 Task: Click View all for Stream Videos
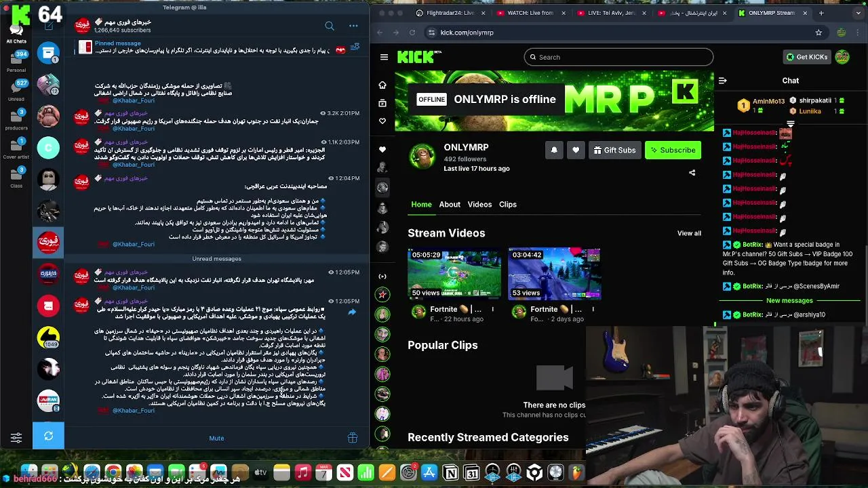point(689,233)
